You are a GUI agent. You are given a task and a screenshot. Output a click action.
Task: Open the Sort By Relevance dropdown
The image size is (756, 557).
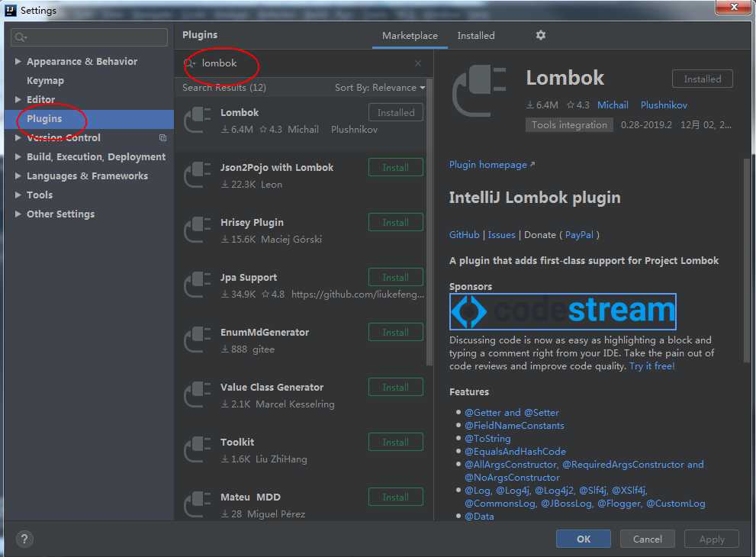[x=380, y=87]
